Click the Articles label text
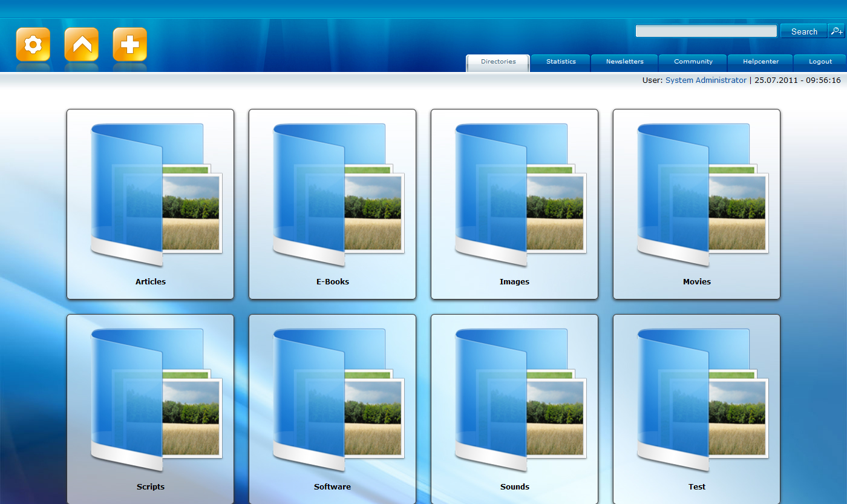The height and width of the screenshot is (504, 847). pos(151,281)
